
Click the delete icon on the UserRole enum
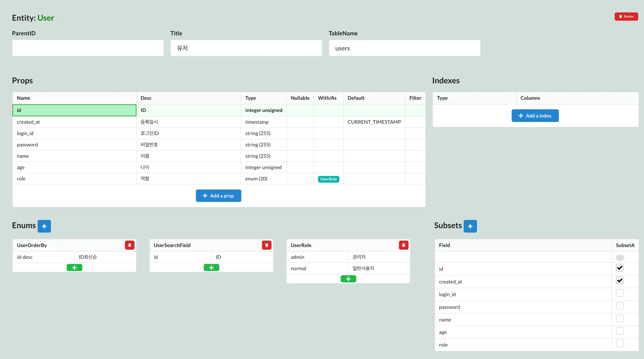point(403,245)
